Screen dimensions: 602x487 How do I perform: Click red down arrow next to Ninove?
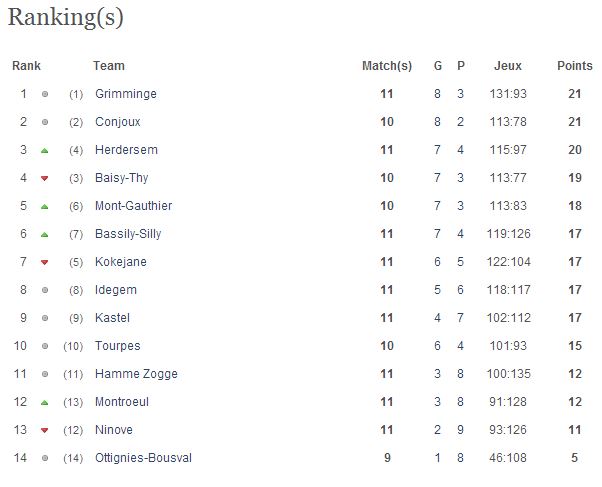tap(45, 430)
